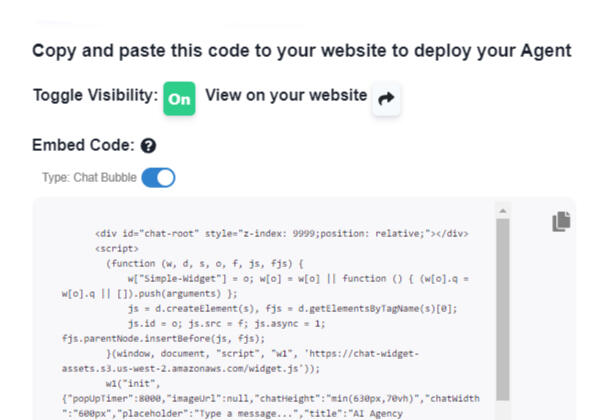Click the "Toggle Visibility:" label

tap(95, 97)
